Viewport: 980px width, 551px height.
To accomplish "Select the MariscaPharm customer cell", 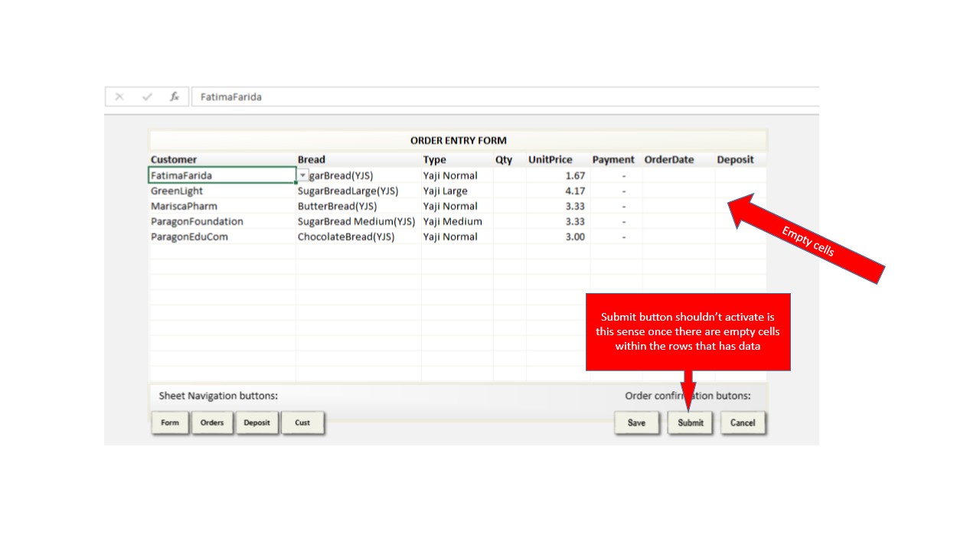I will [222, 206].
